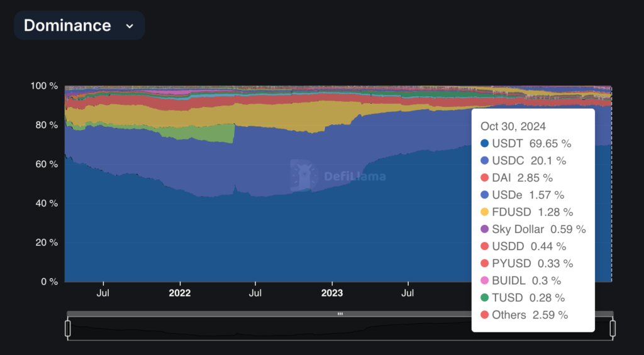Click the right range slider handle
Screen dimensions: 644x355
point(612,328)
